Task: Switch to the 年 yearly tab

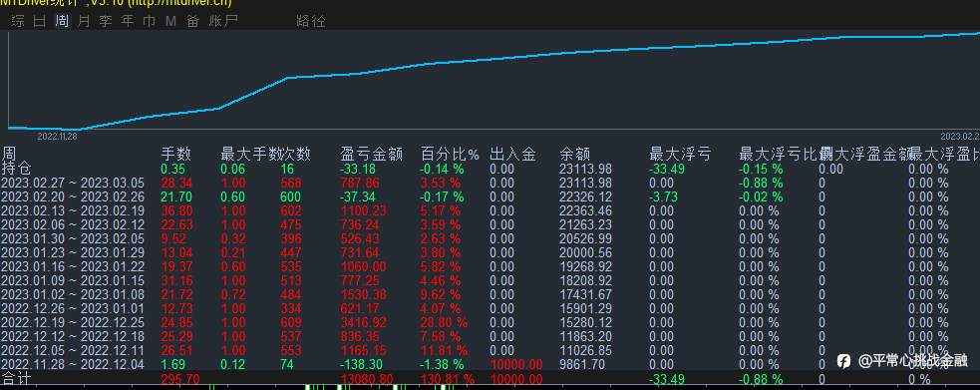Action: click(x=128, y=21)
